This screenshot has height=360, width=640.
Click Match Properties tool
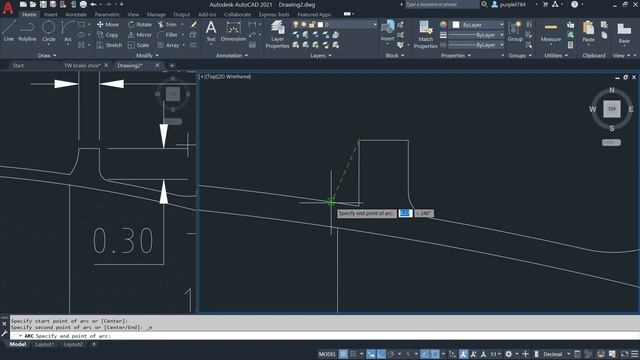pos(425,35)
